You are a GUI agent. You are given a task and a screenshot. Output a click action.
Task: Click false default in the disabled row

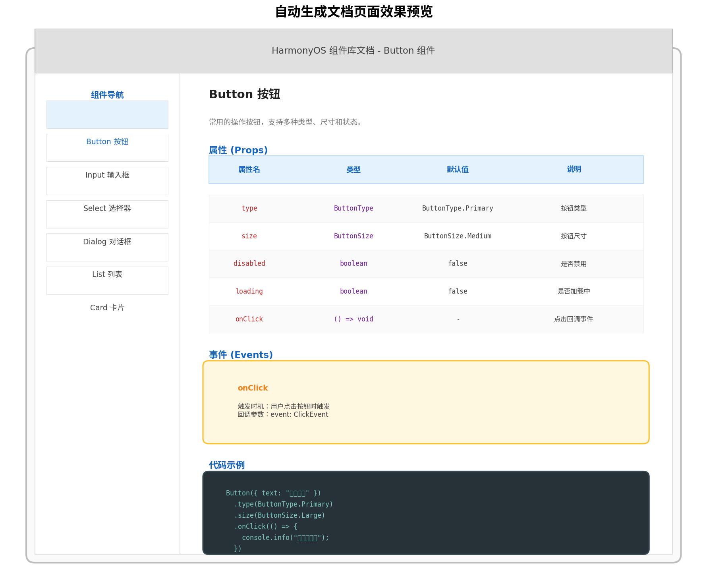[x=458, y=264]
